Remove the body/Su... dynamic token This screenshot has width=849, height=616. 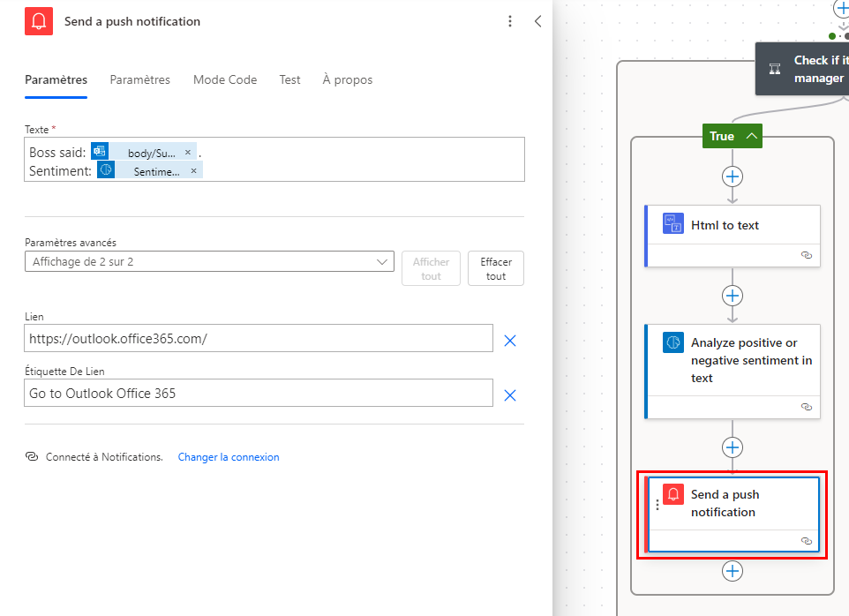pos(188,152)
